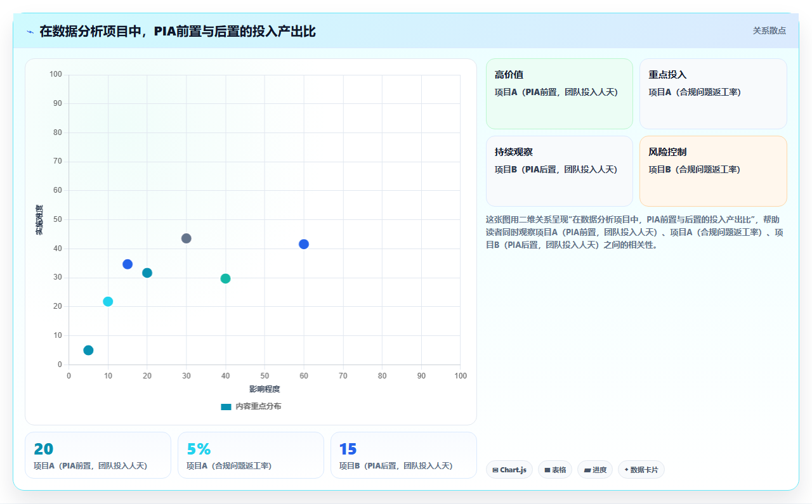Open the 持续观察 quadrant card
Viewport: 812px width, 504px height.
click(x=560, y=171)
